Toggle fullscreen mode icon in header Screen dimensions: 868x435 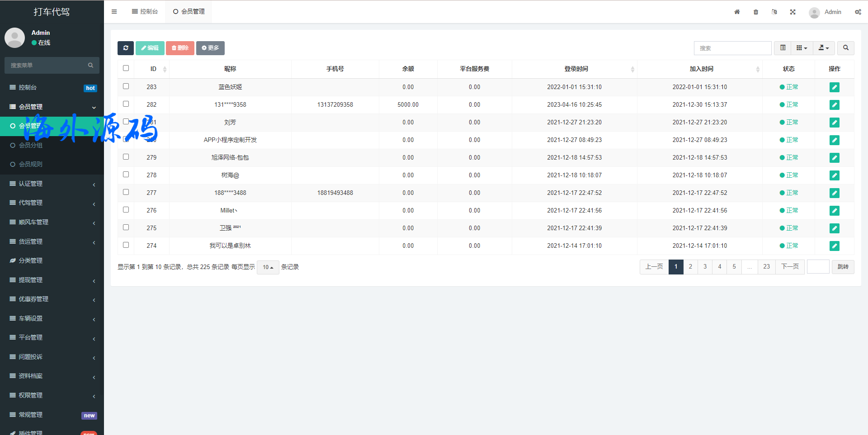click(x=793, y=12)
